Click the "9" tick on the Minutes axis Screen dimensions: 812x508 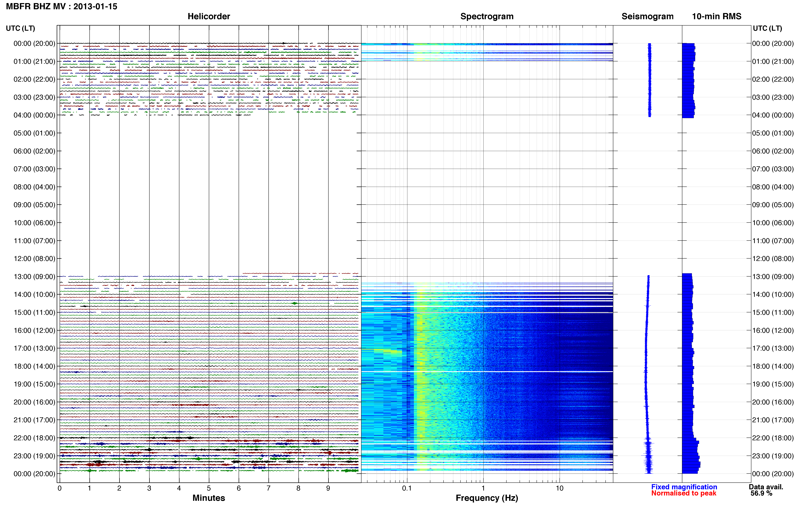328,488
